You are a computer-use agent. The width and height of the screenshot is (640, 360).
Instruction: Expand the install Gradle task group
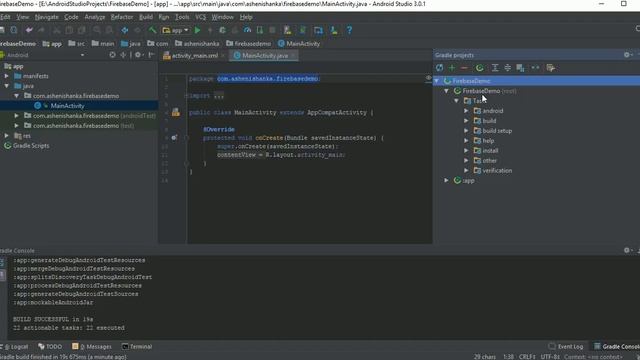pyautogui.click(x=466, y=150)
